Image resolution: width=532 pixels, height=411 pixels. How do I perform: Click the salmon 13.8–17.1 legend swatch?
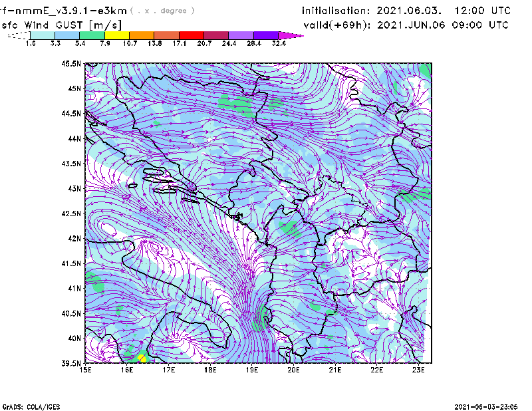(167, 35)
